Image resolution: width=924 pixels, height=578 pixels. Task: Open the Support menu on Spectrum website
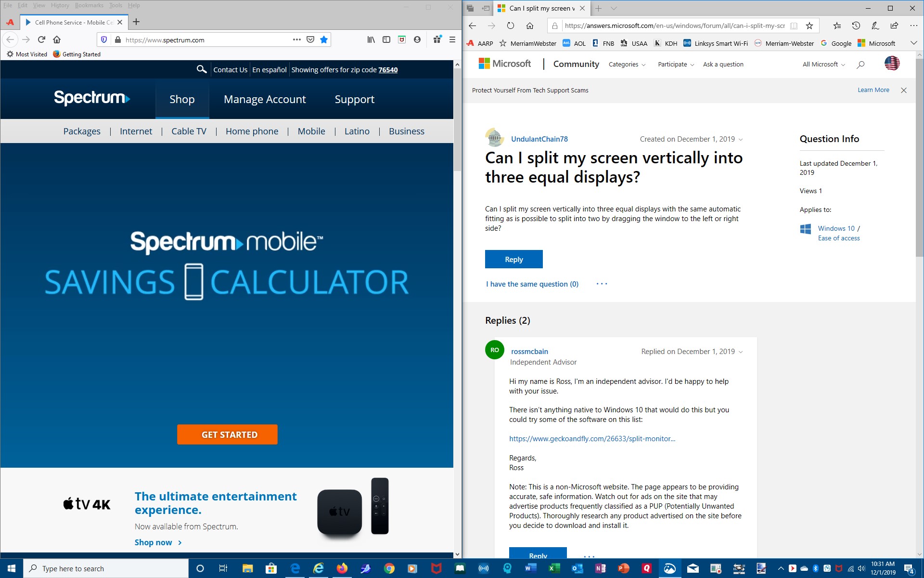(x=355, y=99)
